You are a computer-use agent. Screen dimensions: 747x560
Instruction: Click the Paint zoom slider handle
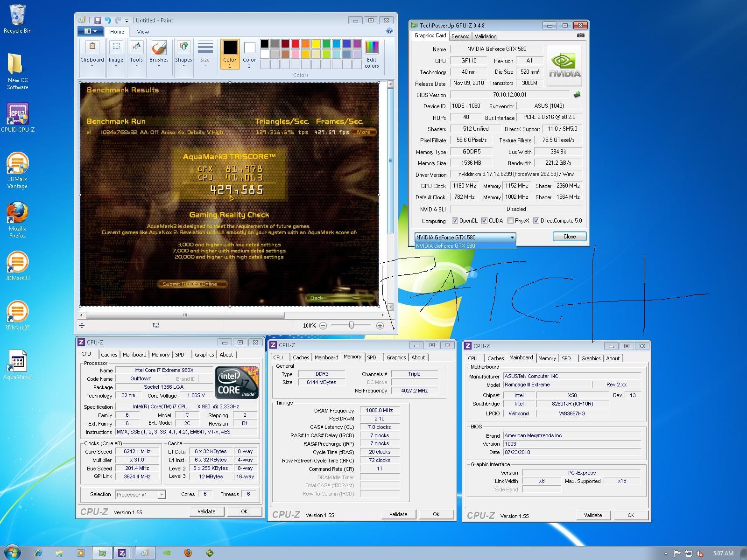click(x=351, y=325)
